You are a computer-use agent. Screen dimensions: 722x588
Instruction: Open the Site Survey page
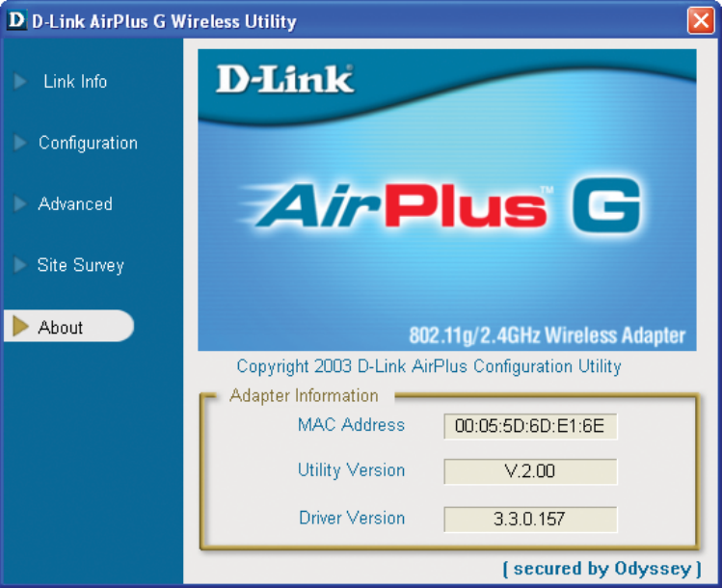coord(81,265)
